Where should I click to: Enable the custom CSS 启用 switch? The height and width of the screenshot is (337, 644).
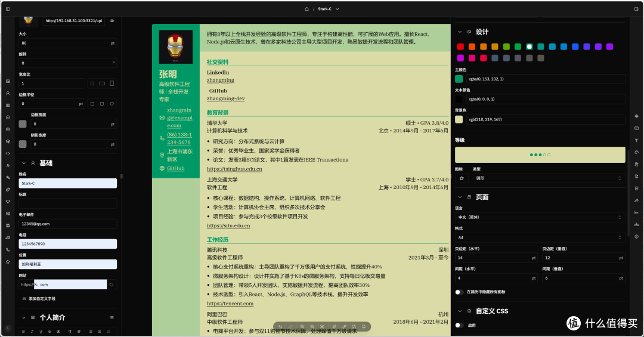click(459, 325)
